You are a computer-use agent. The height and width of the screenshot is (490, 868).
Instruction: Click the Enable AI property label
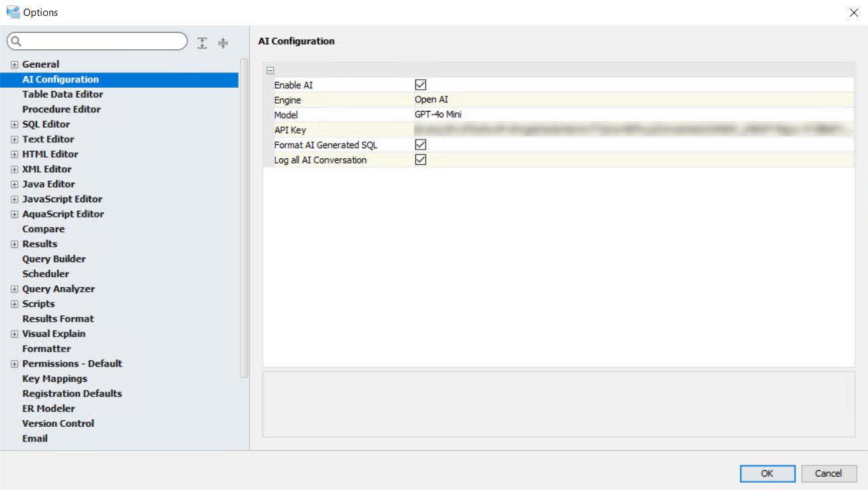click(x=293, y=86)
